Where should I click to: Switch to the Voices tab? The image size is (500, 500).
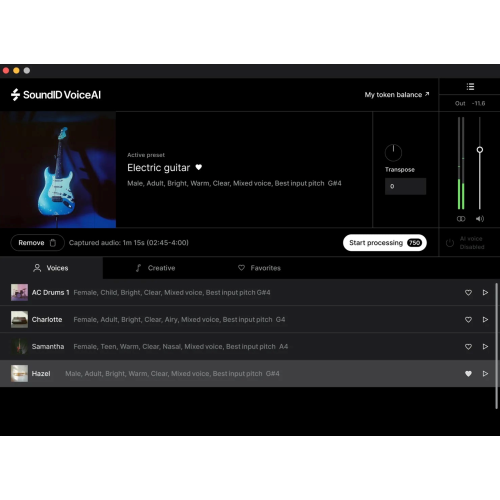51,268
